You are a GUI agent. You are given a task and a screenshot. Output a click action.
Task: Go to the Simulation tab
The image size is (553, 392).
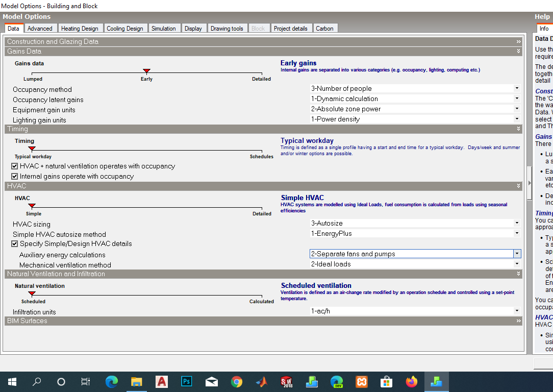[x=164, y=29]
